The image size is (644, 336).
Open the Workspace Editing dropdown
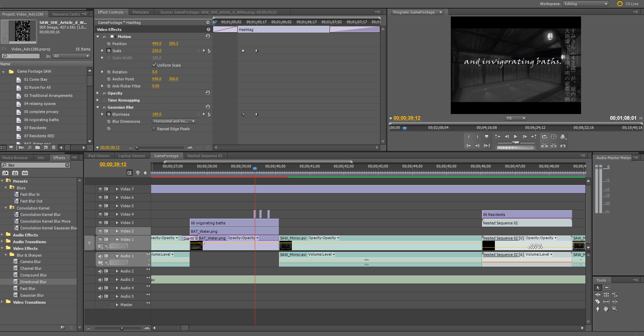point(586,4)
